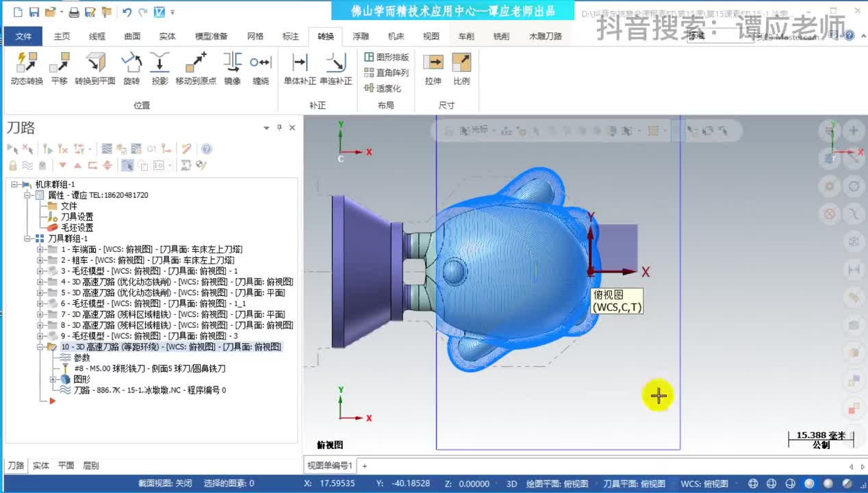Switch to the Wireframe (线框) tab
Viewport: 868px width, 493px height.
click(97, 36)
